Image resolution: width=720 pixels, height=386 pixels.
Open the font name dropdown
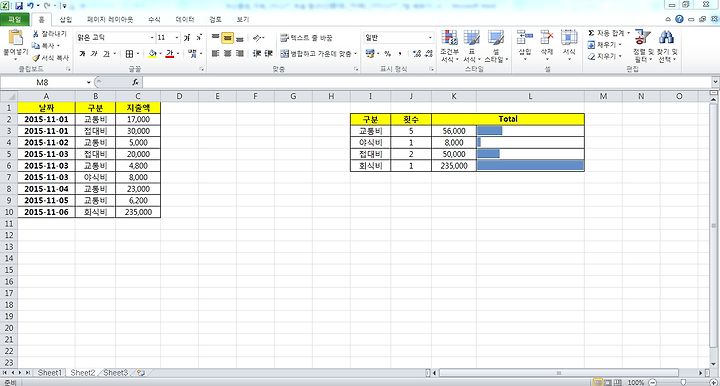(x=152, y=38)
